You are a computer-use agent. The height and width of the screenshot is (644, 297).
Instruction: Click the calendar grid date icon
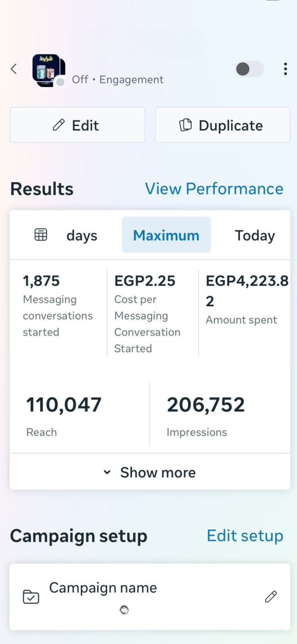[x=41, y=235]
